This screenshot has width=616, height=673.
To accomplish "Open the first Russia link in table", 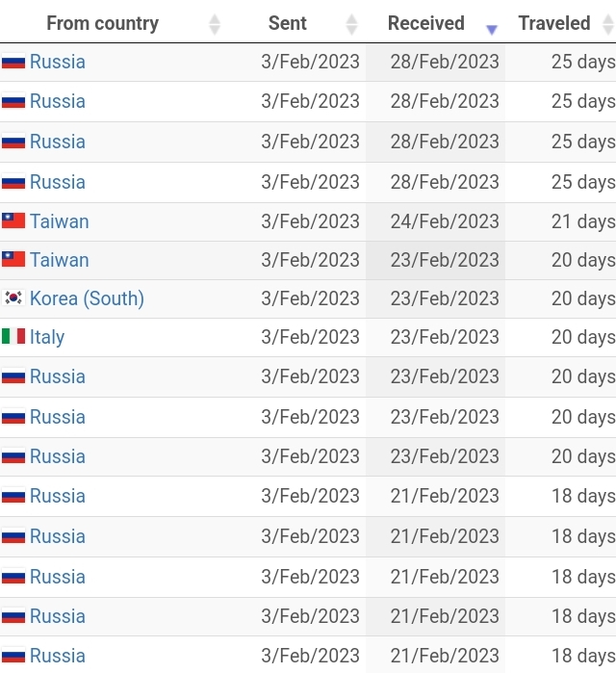I will pos(58,62).
